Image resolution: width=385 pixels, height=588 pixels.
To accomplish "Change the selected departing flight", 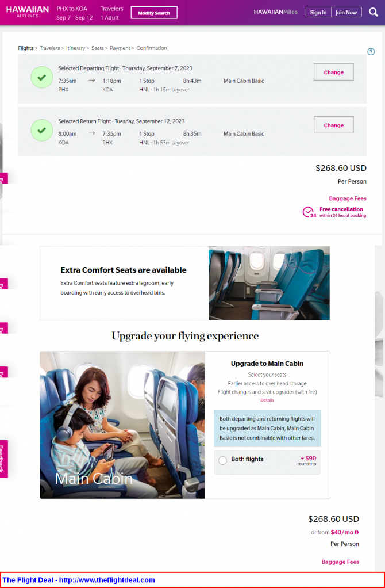I will pyautogui.click(x=333, y=72).
